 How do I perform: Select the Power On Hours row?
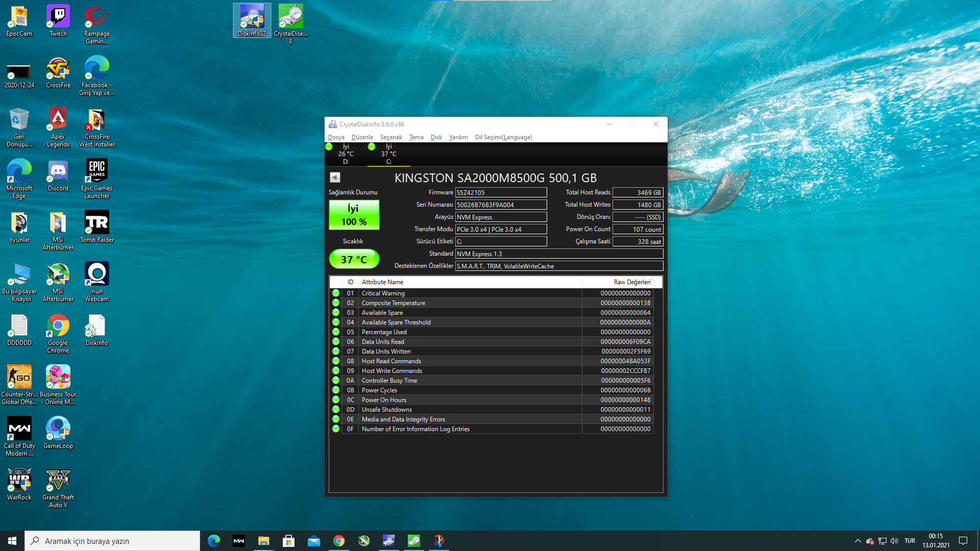492,400
